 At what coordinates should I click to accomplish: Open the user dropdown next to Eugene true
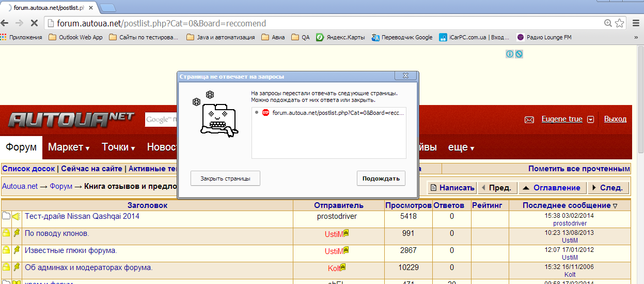tap(591, 119)
